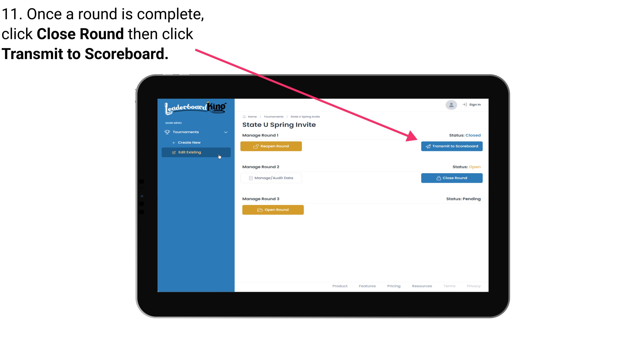This screenshot has height=346, width=644.
Task: Toggle the Tournaments section collapse
Action: tap(226, 132)
